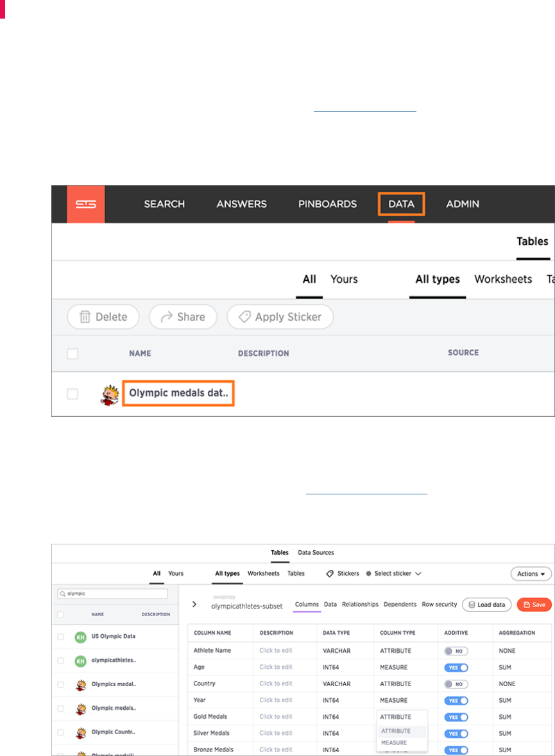Tick the checkbox for olympicathletes..

[x=60, y=661]
